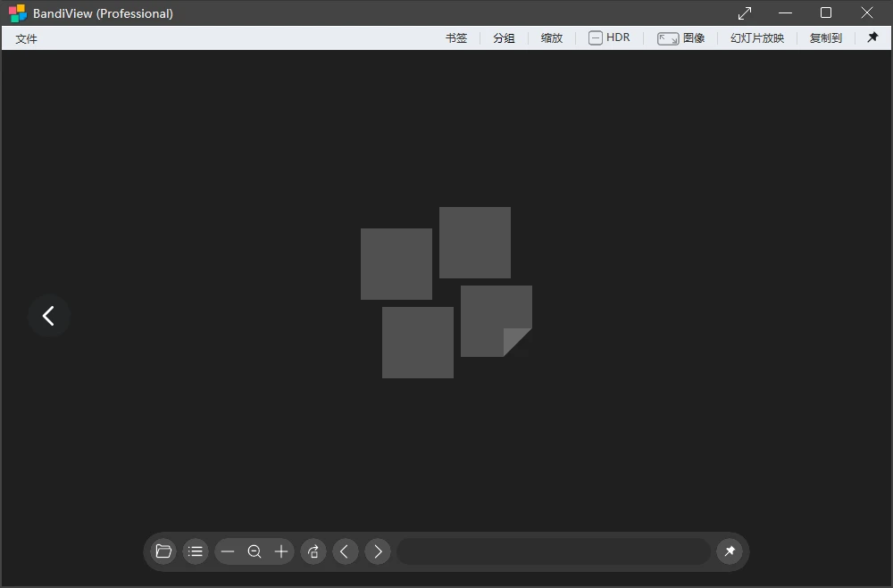The height and width of the screenshot is (588, 893).
Task: Pin the top menu bar
Action: click(872, 37)
